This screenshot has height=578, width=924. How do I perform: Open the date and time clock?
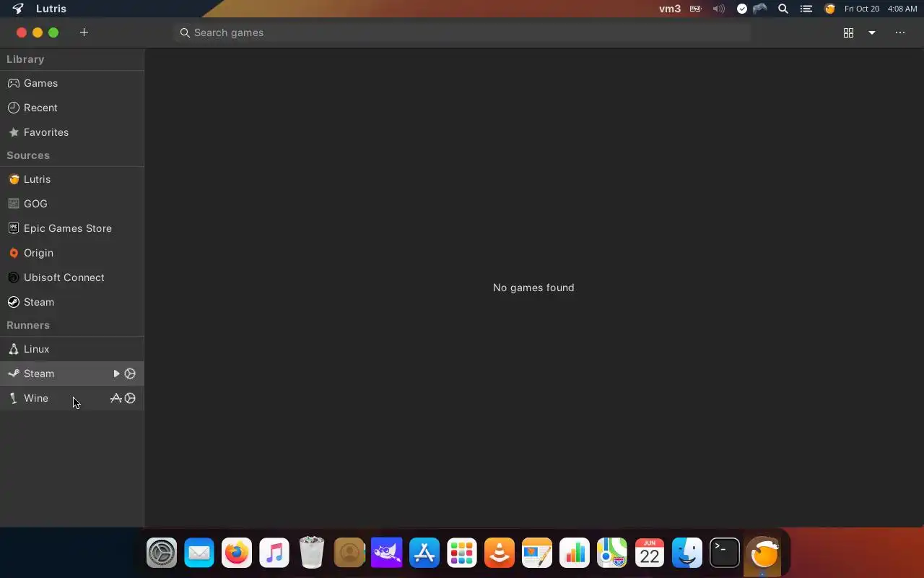click(881, 9)
